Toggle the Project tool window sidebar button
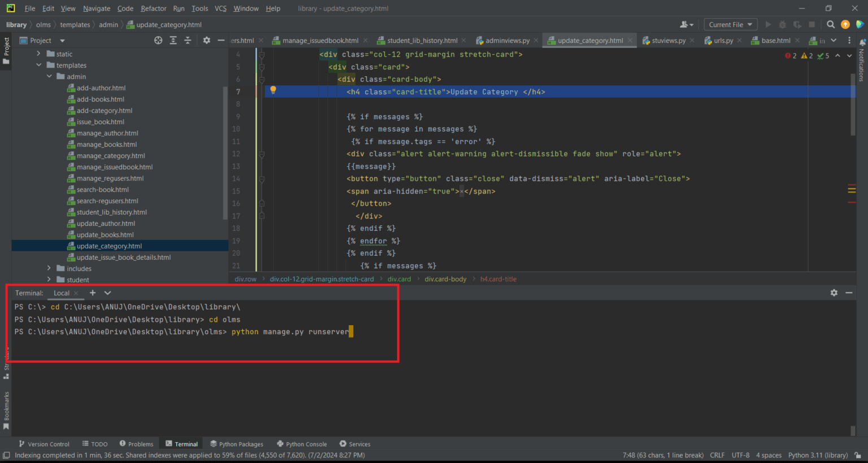The width and height of the screenshot is (868, 463). pyautogui.click(x=6, y=50)
